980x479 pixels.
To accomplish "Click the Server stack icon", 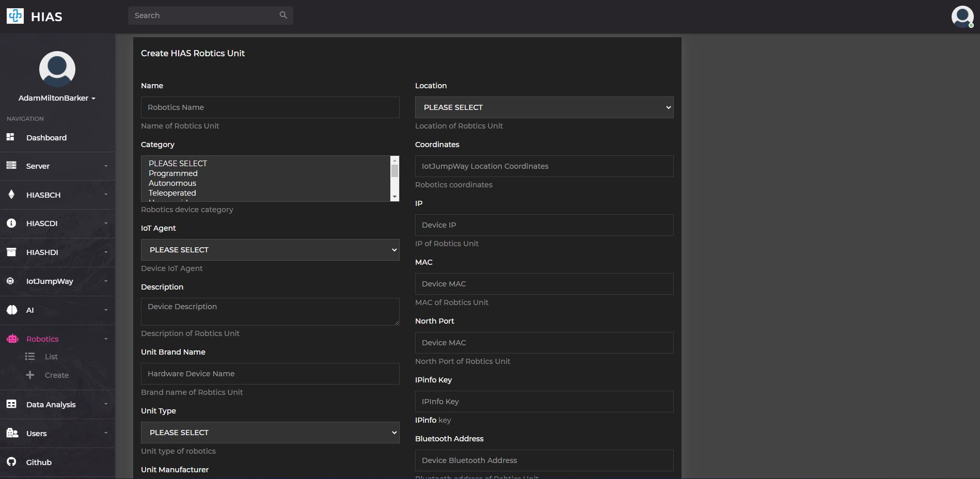I will click(11, 165).
